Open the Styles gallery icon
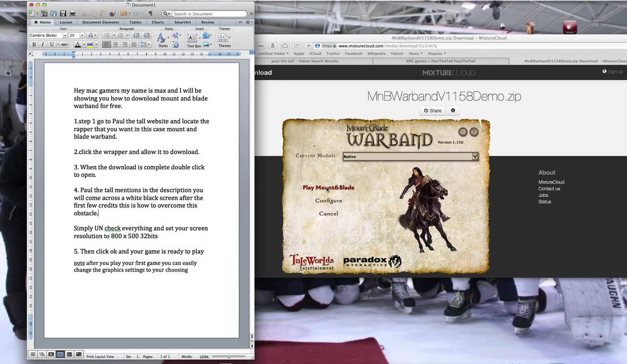This screenshot has width=627, height=364. [x=163, y=39]
